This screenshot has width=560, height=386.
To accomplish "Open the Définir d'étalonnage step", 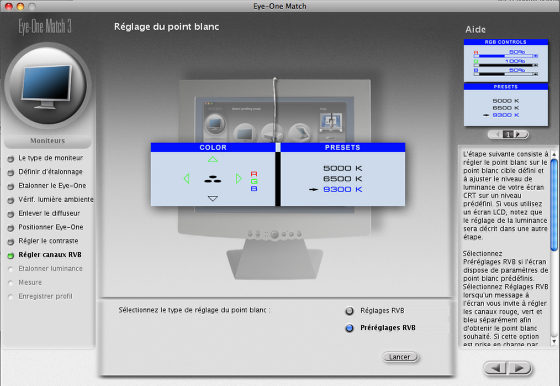I will 50,172.
